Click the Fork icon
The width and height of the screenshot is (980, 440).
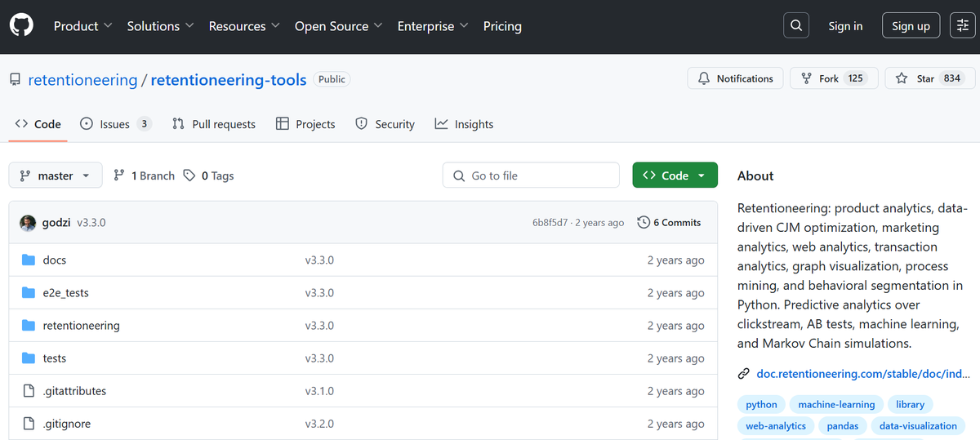tap(807, 78)
